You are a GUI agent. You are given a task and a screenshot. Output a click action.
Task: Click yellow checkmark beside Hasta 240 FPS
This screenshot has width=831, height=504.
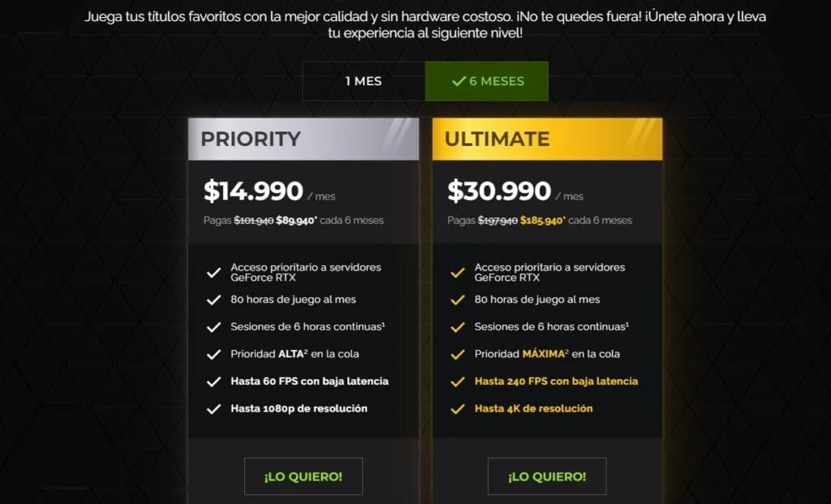click(458, 381)
